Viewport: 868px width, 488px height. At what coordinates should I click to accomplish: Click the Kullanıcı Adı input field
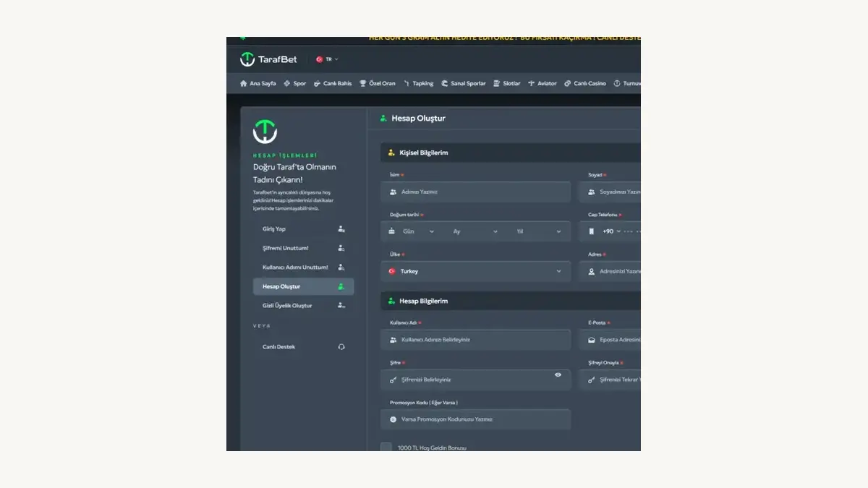475,340
